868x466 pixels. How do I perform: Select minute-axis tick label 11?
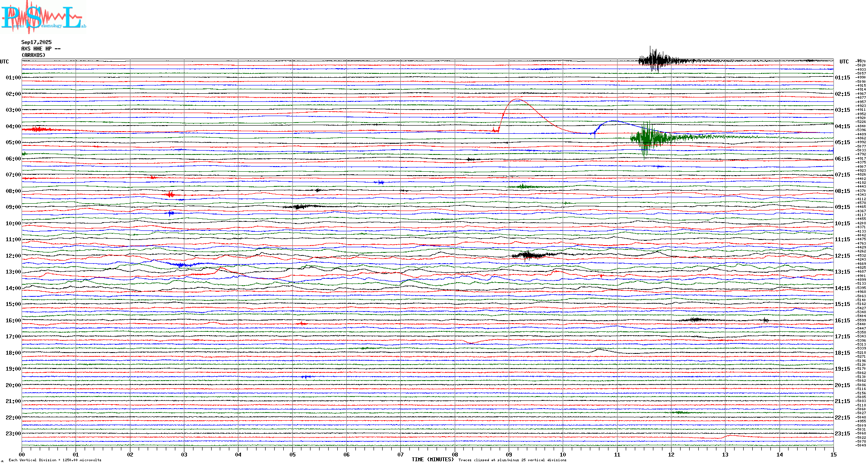(617, 455)
